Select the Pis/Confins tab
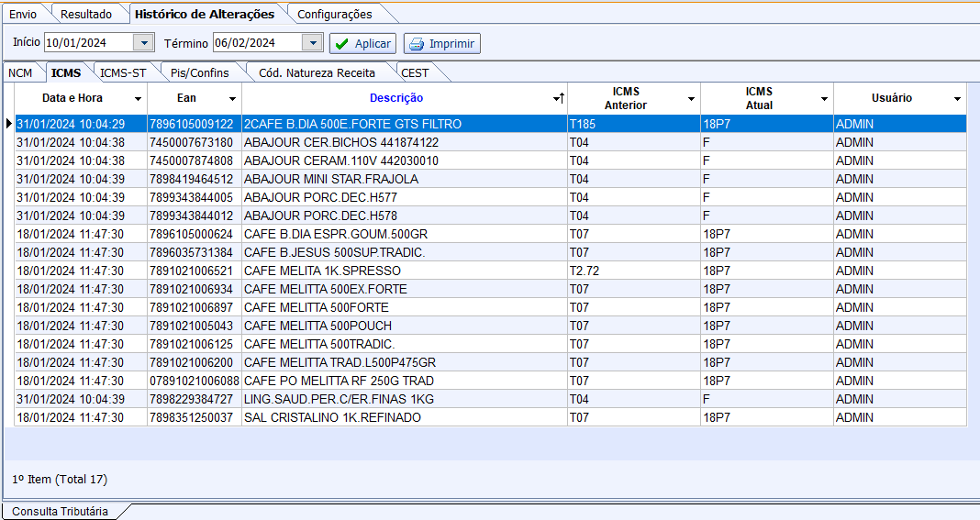Screen dimensions: 980x520 (199, 72)
